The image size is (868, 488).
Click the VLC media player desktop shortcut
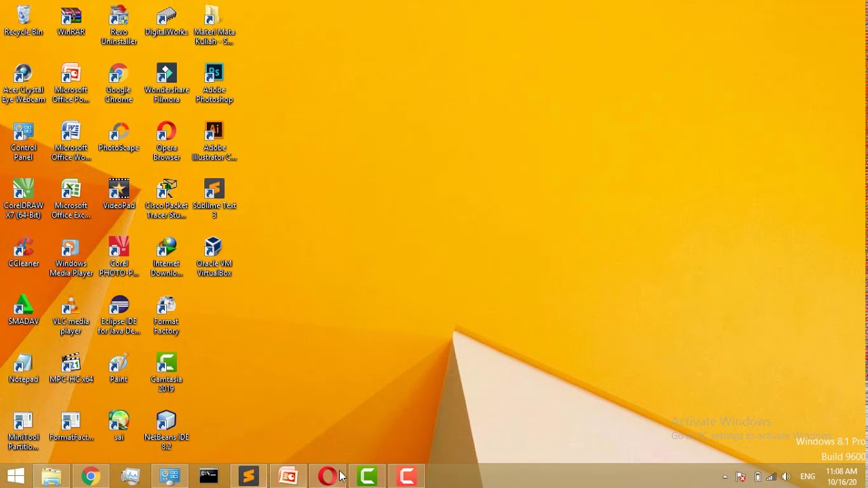(x=71, y=315)
